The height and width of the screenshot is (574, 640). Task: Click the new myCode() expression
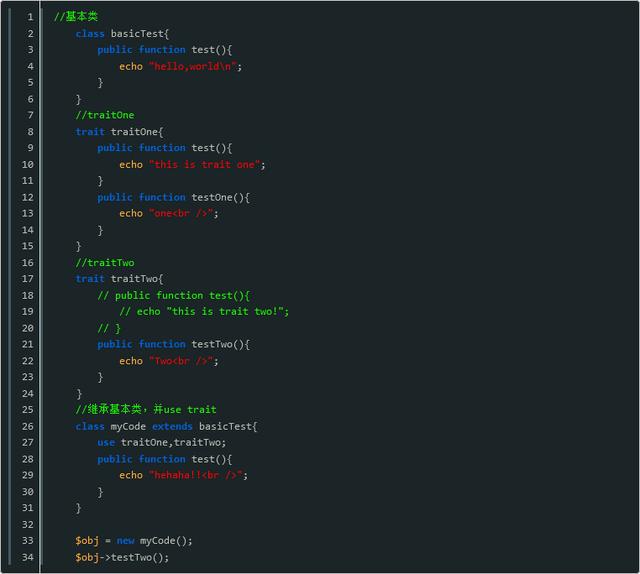pyautogui.click(x=154, y=541)
